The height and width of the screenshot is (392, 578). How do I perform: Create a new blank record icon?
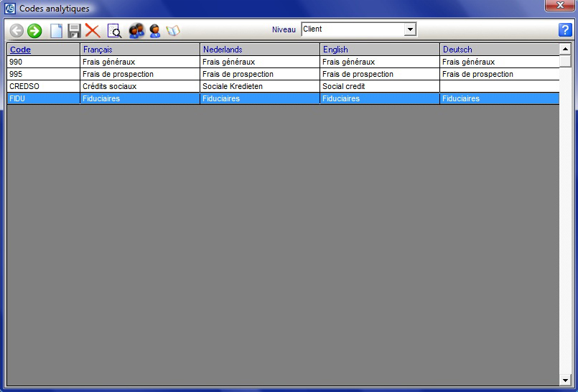point(57,31)
